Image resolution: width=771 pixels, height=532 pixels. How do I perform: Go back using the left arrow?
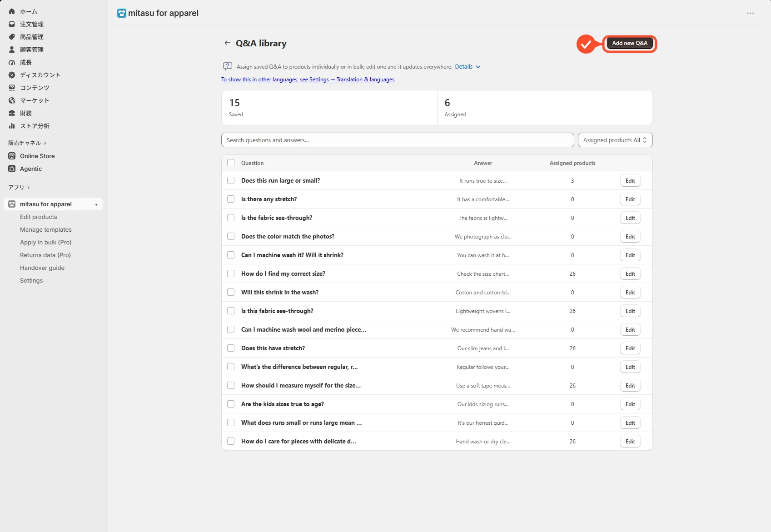[227, 43]
